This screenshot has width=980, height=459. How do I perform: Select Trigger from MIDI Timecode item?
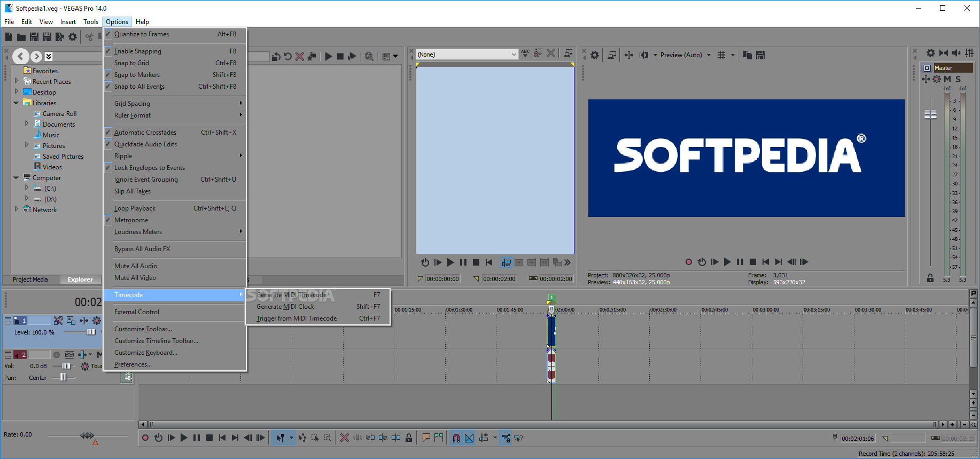pos(318,318)
